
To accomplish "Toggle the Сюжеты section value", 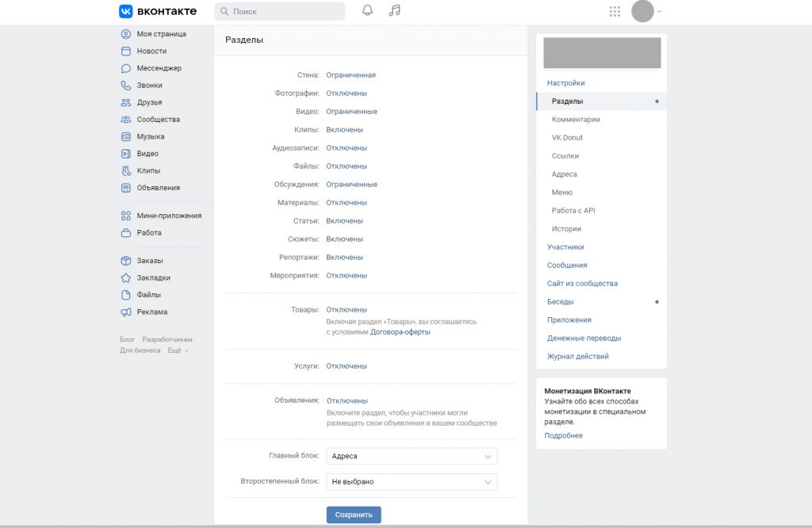I will pos(344,239).
